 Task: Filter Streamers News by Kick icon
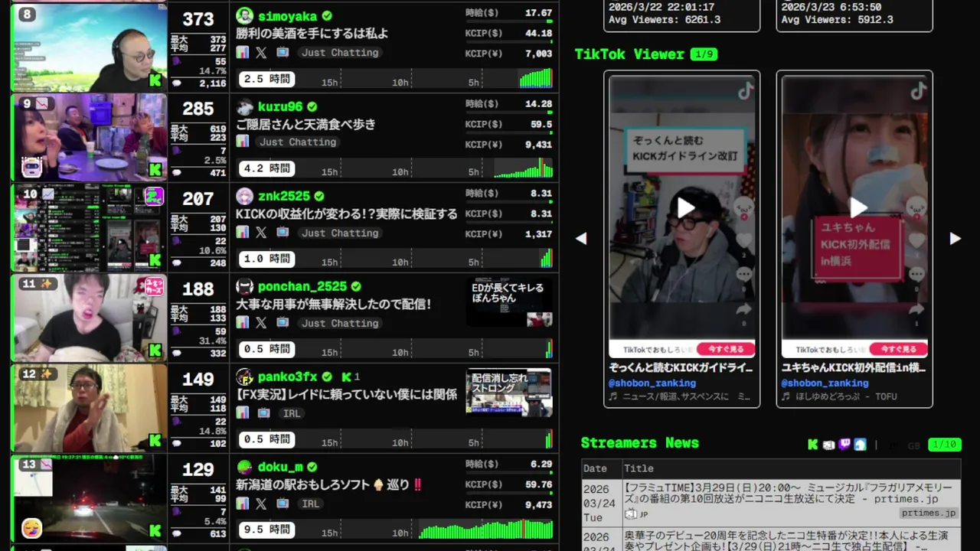[813, 445]
